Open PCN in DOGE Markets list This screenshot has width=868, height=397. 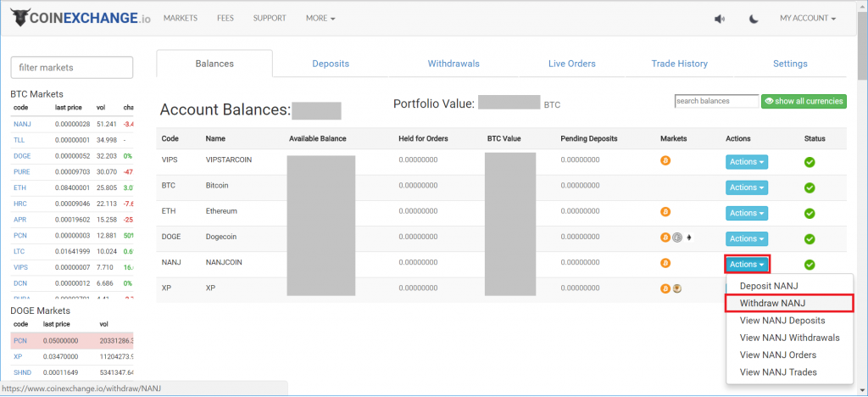(20, 341)
